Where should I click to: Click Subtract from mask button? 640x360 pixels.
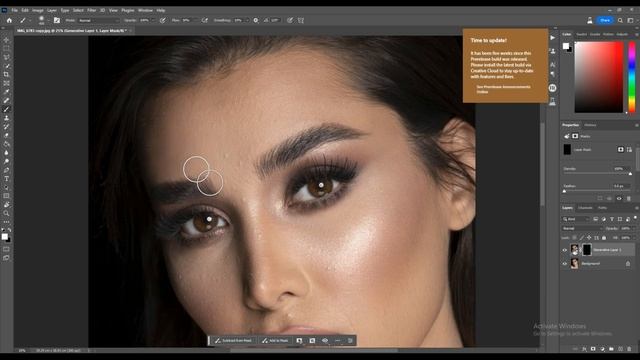coord(233,340)
